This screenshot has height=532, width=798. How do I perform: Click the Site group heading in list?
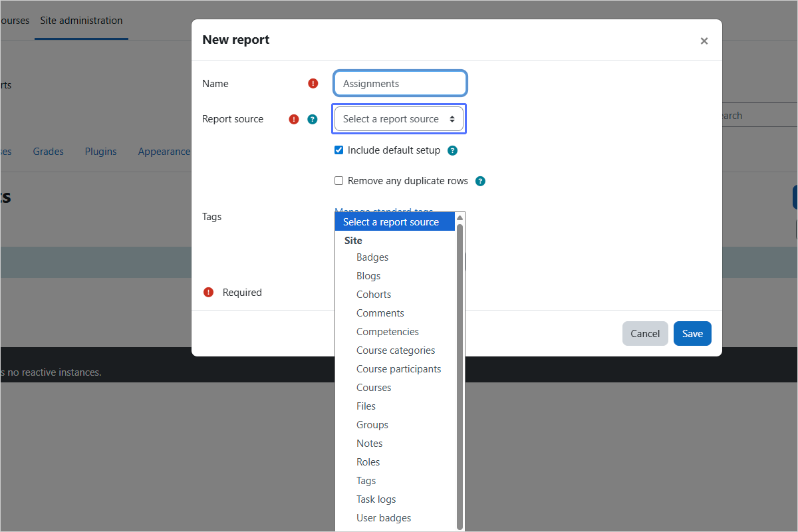point(353,241)
